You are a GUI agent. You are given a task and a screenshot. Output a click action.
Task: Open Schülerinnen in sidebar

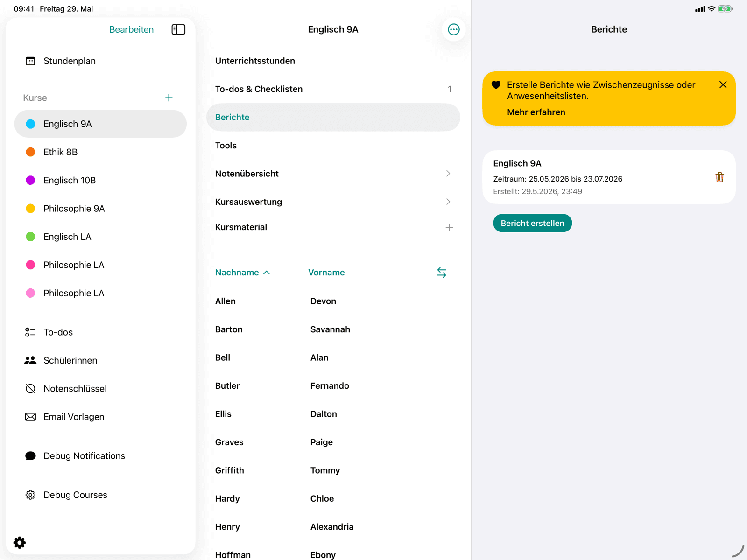[x=100, y=361]
